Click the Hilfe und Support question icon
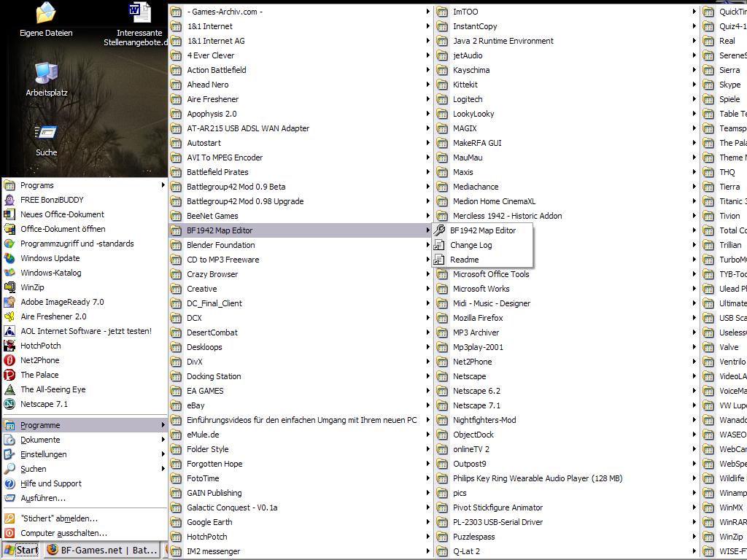Screen dimensions: 747x560 9,483
